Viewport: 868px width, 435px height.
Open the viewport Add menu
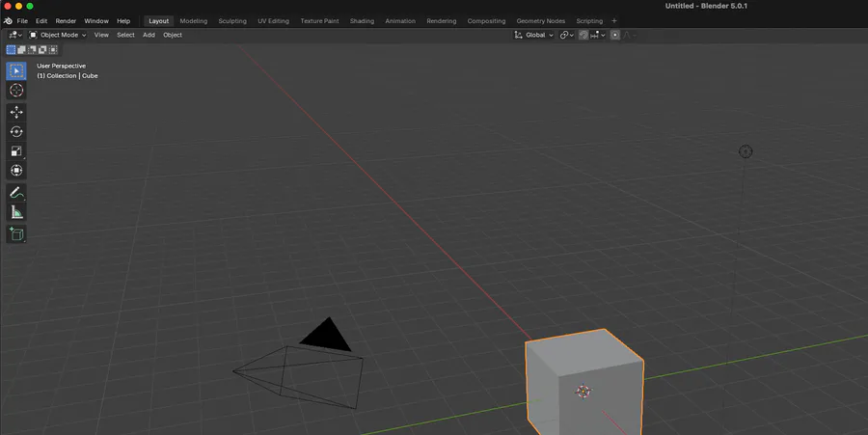(x=149, y=35)
